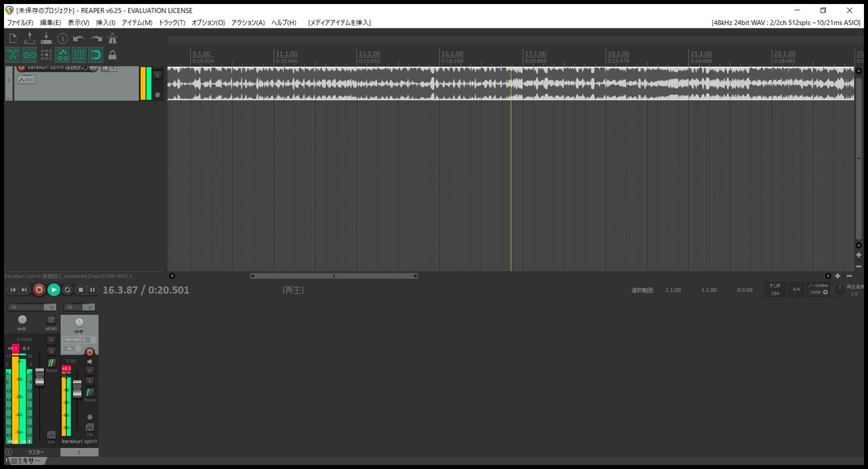Screen dimensions: 868x469
Task: Create a new project with the page icon
Action: click(x=13, y=38)
